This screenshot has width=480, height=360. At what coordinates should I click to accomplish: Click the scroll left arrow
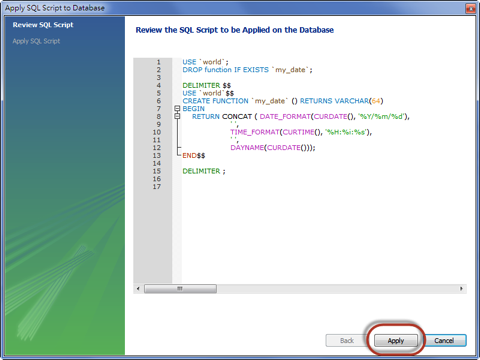click(x=138, y=288)
